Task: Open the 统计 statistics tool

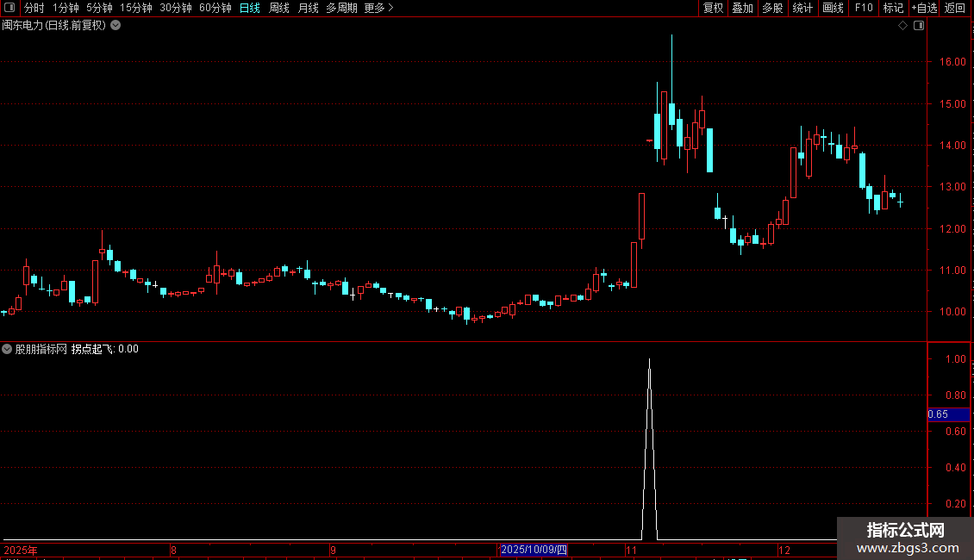Action: click(802, 8)
